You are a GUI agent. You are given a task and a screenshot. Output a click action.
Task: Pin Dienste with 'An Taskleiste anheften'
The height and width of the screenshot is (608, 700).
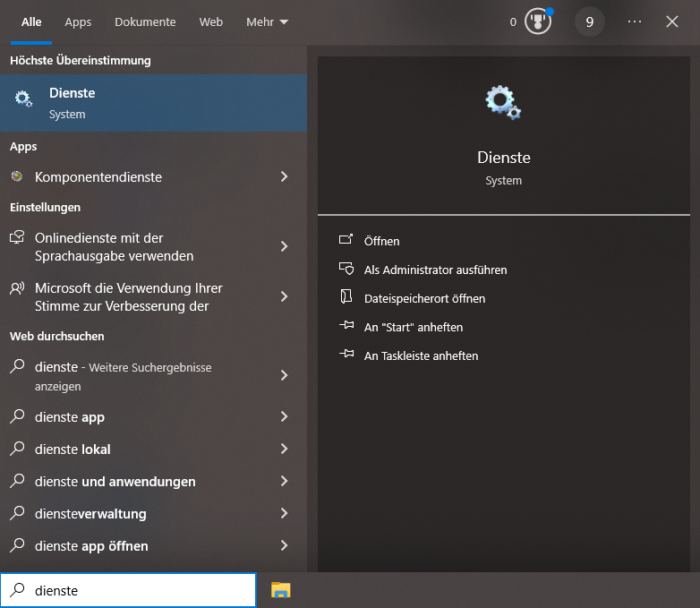tap(421, 355)
